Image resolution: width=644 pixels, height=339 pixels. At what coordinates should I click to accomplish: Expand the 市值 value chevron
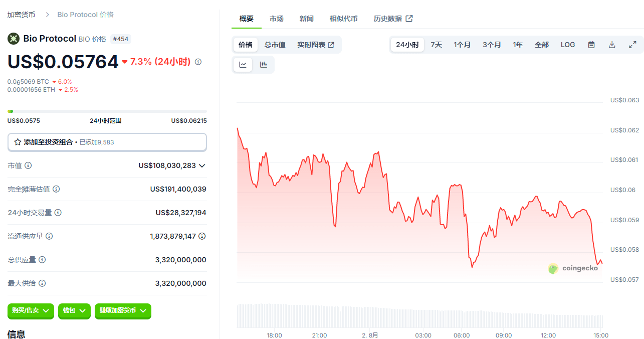pyautogui.click(x=202, y=165)
